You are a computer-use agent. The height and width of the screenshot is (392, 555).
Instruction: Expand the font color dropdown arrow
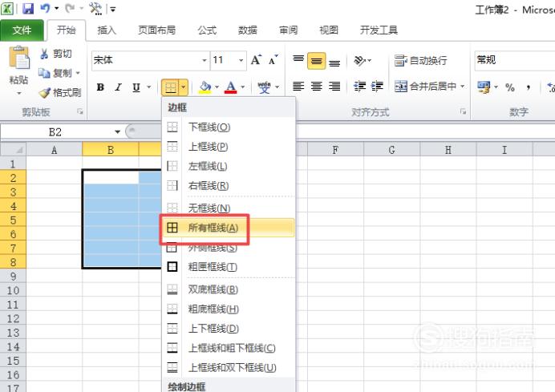pyautogui.click(x=243, y=87)
